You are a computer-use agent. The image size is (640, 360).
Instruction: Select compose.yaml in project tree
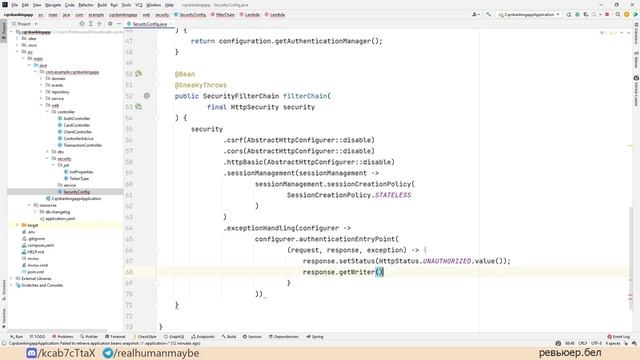[x=38, y=245]
